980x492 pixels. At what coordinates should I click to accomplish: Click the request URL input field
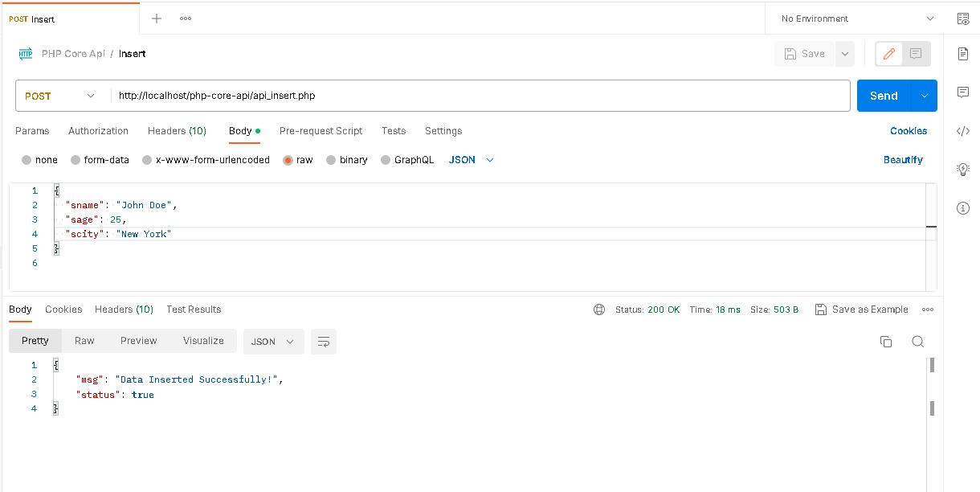pyautogui.click(x=480, y=96)
